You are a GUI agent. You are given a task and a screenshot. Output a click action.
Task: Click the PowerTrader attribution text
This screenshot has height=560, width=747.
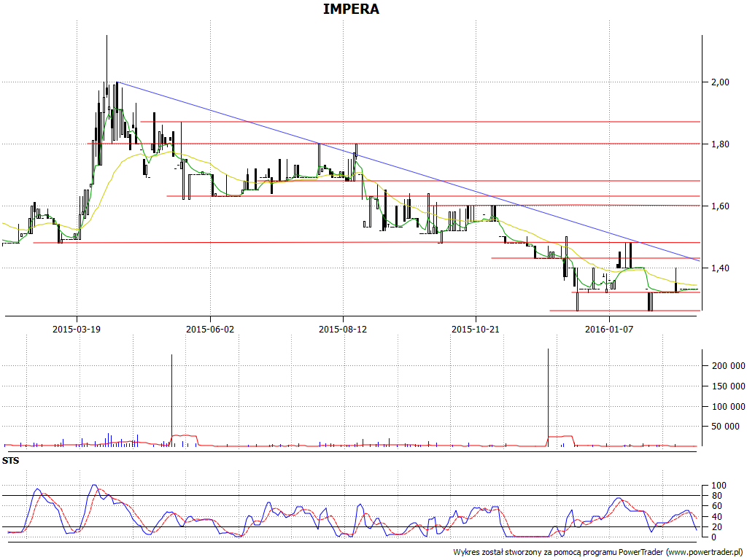[599, 553]
